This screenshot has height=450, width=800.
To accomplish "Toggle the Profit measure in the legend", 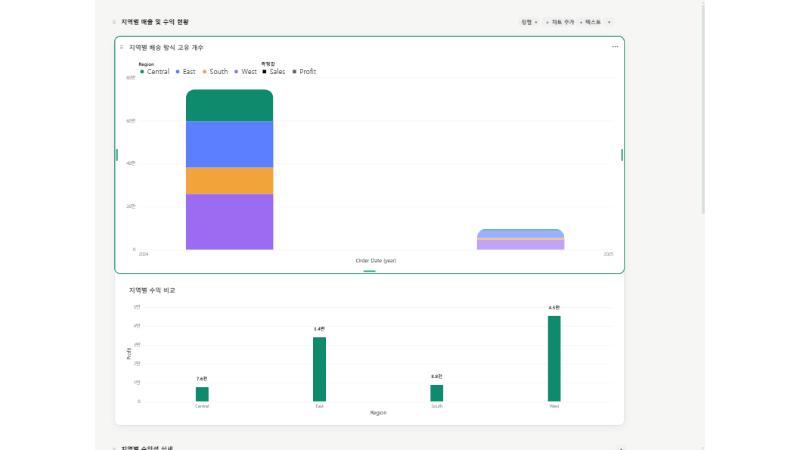I will coord(304,71).
